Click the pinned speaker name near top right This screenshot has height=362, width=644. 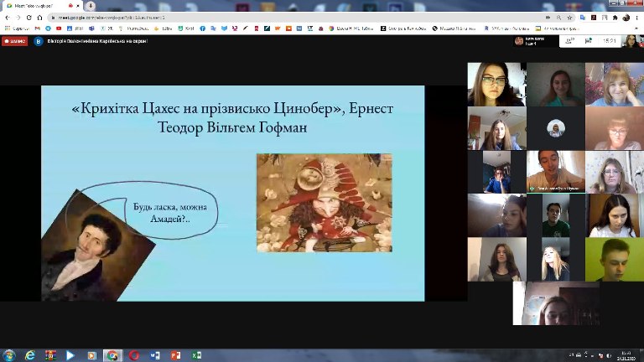click(x=535, y=41)
